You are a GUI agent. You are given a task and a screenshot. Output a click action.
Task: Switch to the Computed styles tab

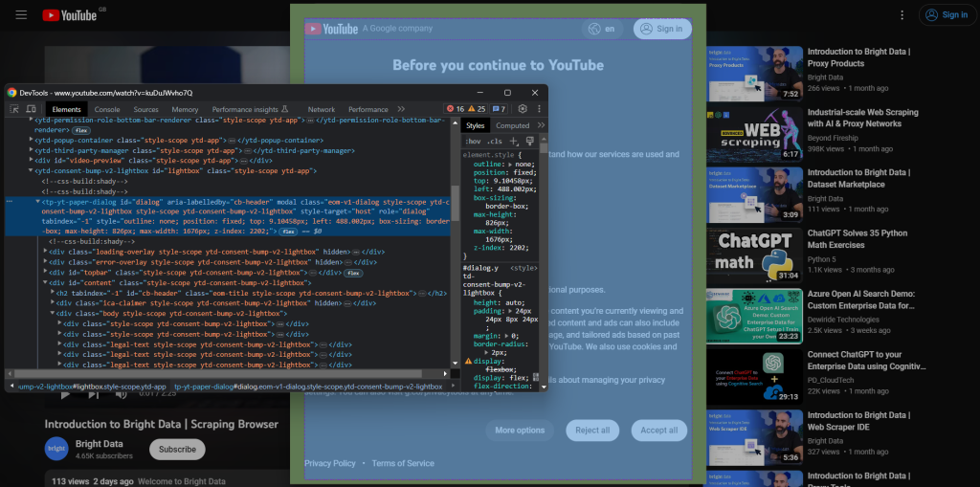[x=513, y=125]
